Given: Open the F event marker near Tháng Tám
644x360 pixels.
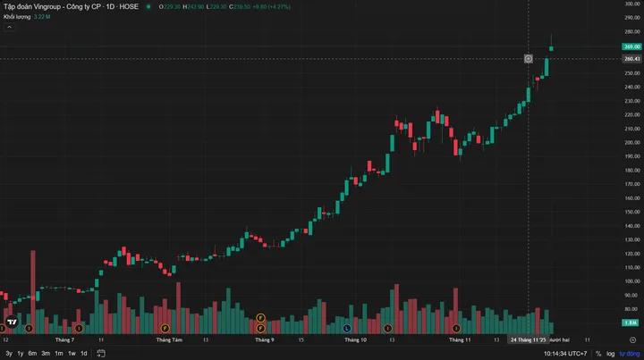Looking at the screenshot, I should tap(165, 328).
